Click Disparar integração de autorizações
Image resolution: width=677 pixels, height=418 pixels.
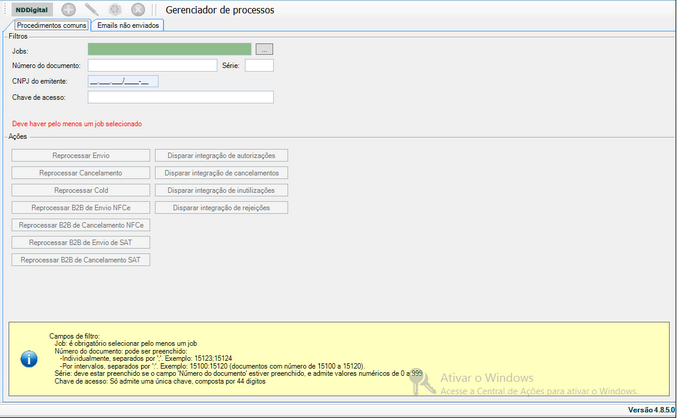tap(221, 155)
